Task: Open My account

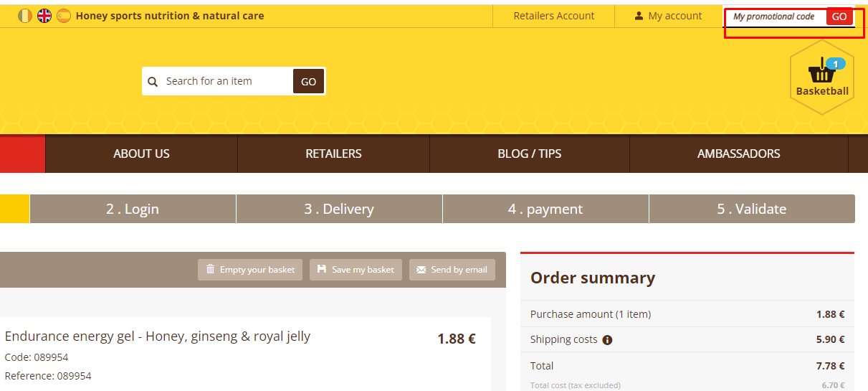Action: (x=668, y=16)
